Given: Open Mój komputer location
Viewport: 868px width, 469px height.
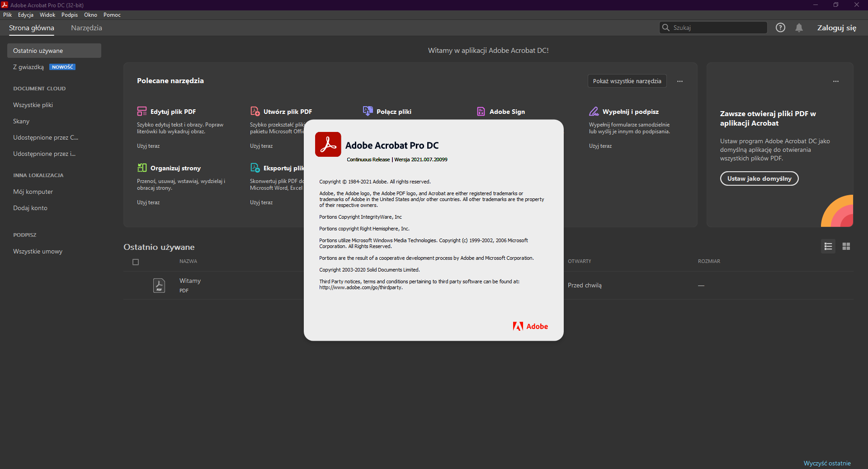Looking at the screenshot, I should coord(33,192).
